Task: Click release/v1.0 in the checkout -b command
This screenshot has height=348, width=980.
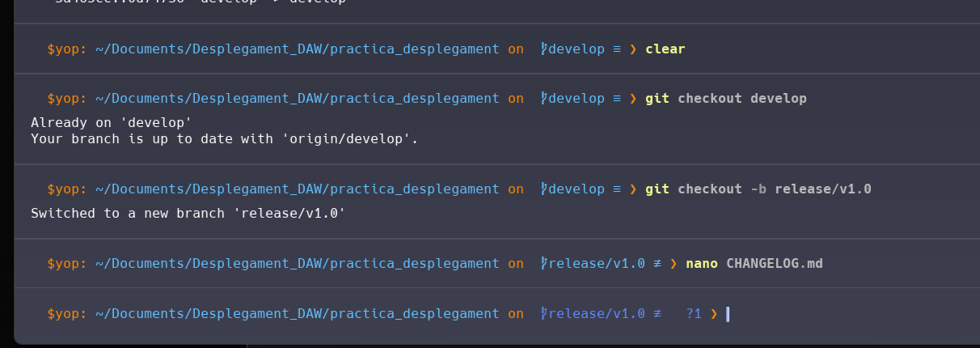Action: 823,189
